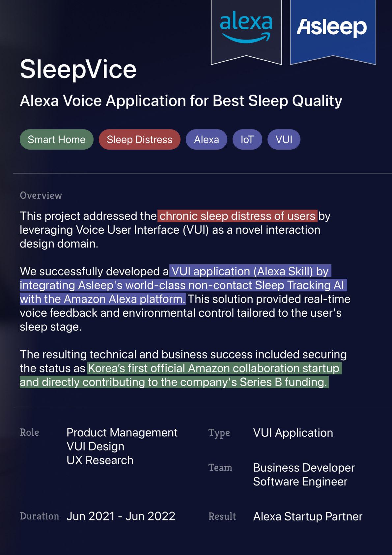Click the Alexa tag pill
Image resolution: width=392 pixels, height=555 pixels.
(x=206, y=139)
